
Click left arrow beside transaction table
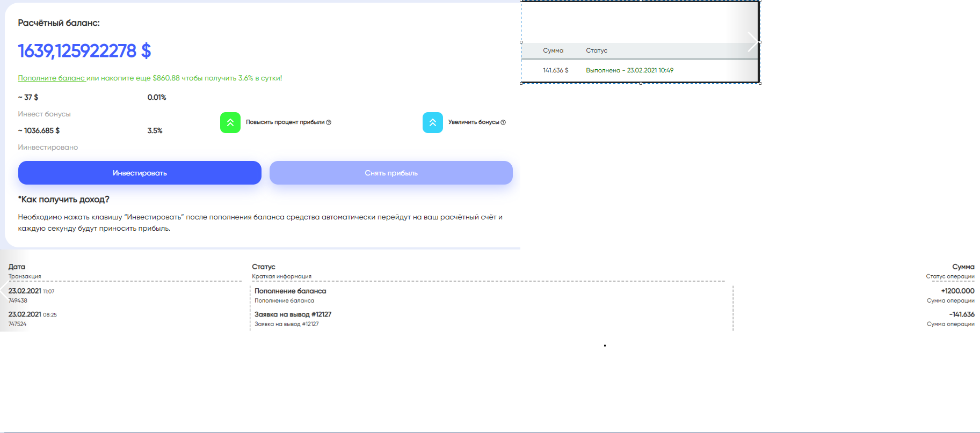click(x=4, y=290)
